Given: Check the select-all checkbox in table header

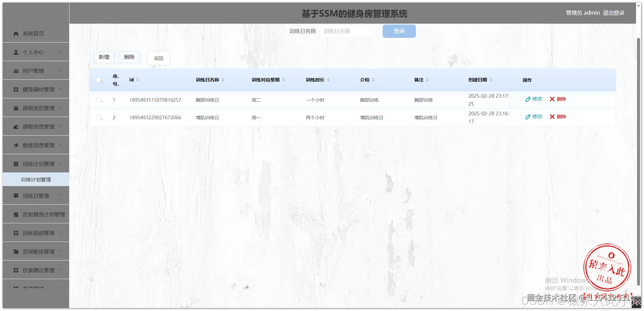Looking at the screenshot, I should pyautogui.click(x=98, y=80).
